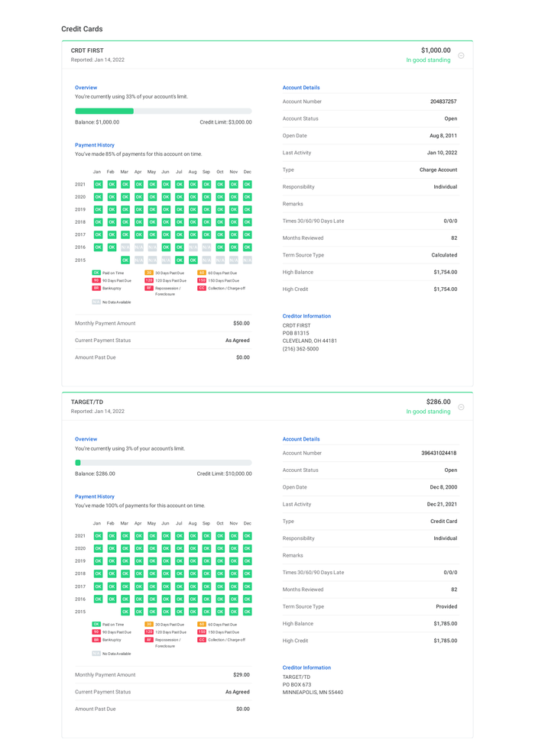Click 120 Days Past Due badge, TARGET/TD

tap(149, 632)
